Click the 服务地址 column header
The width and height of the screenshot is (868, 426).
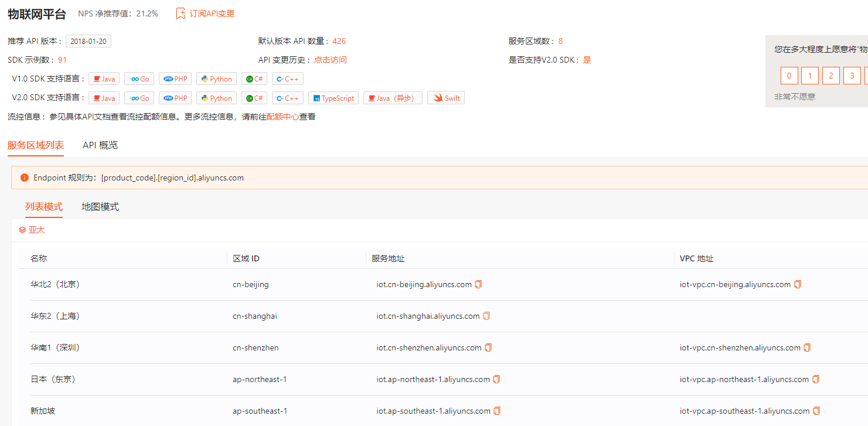coord(388,258)
